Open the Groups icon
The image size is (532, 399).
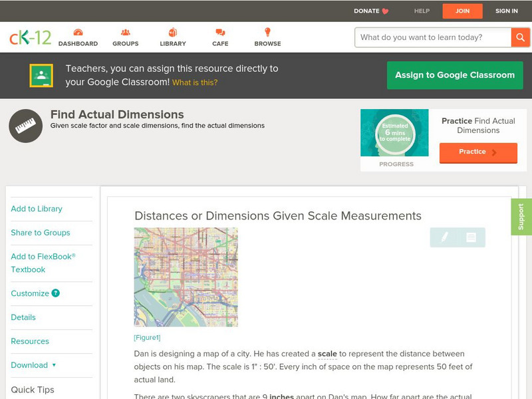click(125, 33)
